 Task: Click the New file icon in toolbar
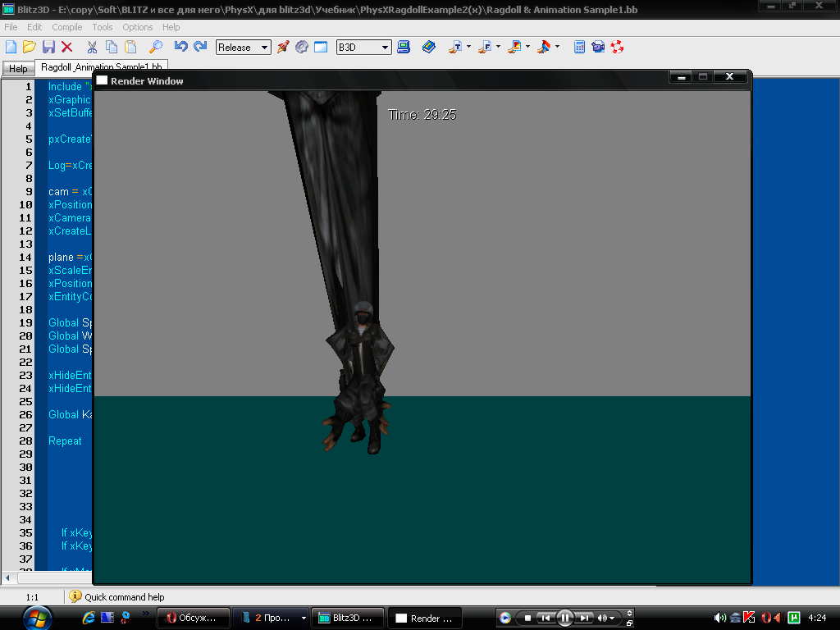coord(11,47)
